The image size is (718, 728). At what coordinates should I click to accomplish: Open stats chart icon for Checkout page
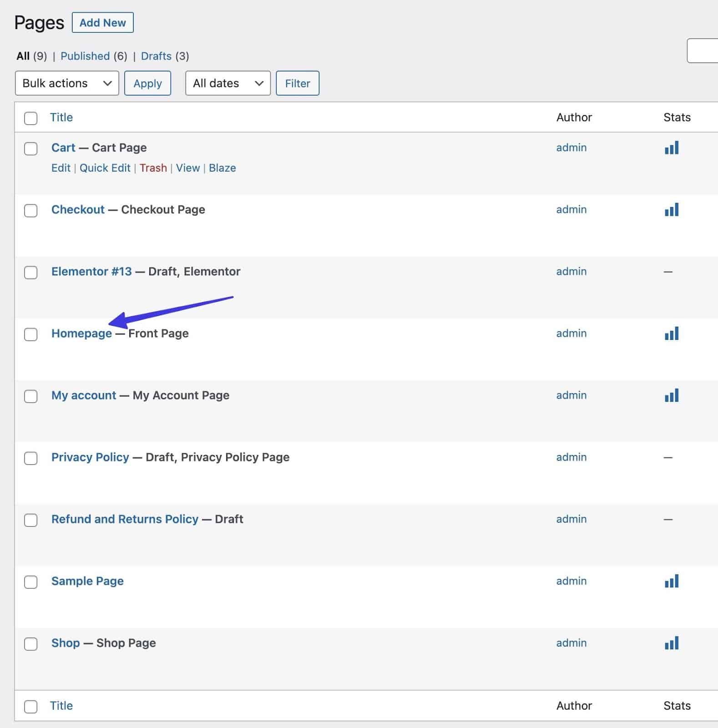tap(671, 210)
